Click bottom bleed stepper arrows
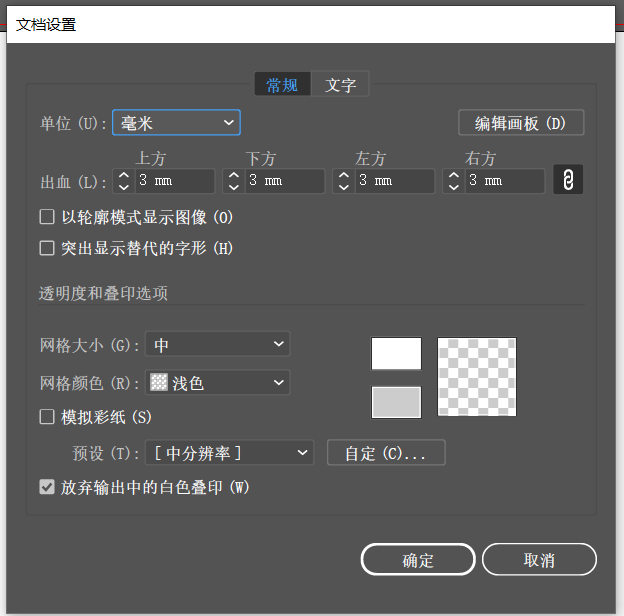The width and height of the screenshot is (624, 616). [233, 181]
